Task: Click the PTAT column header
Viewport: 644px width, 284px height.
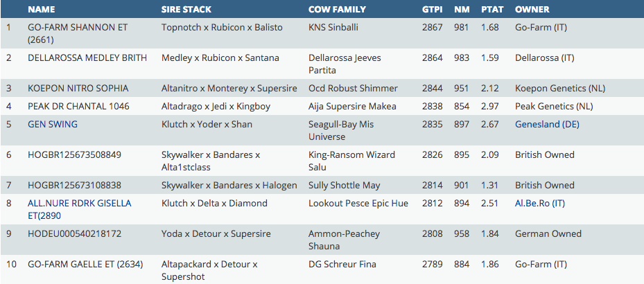Action: [491, 10]
